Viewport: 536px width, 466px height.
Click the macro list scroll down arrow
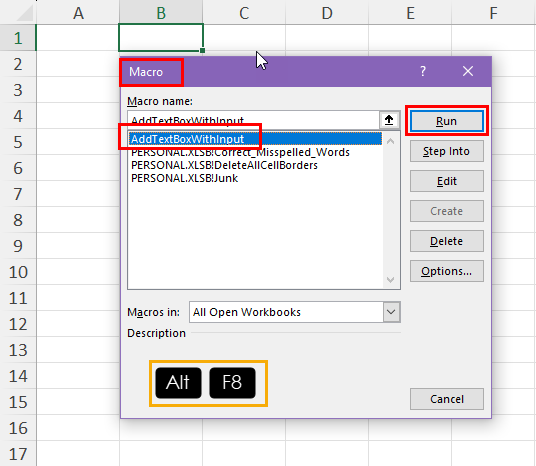click(x=390, y=280)
